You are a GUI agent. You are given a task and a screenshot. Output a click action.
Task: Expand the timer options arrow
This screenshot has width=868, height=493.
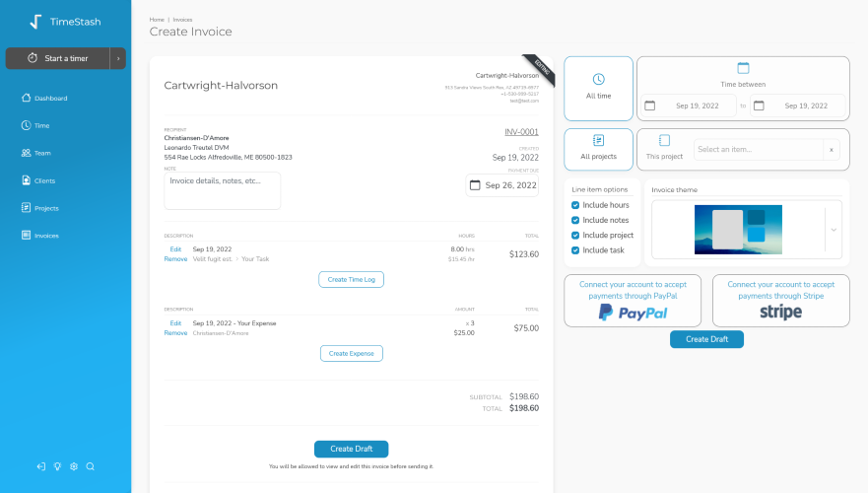click(x=118, y=58)
